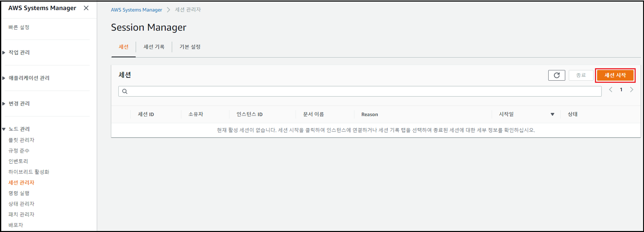Screen dimensions: 644x232
Task: Click the 세션 관리자 breadcrumb text
Action: tap(188, 10)
